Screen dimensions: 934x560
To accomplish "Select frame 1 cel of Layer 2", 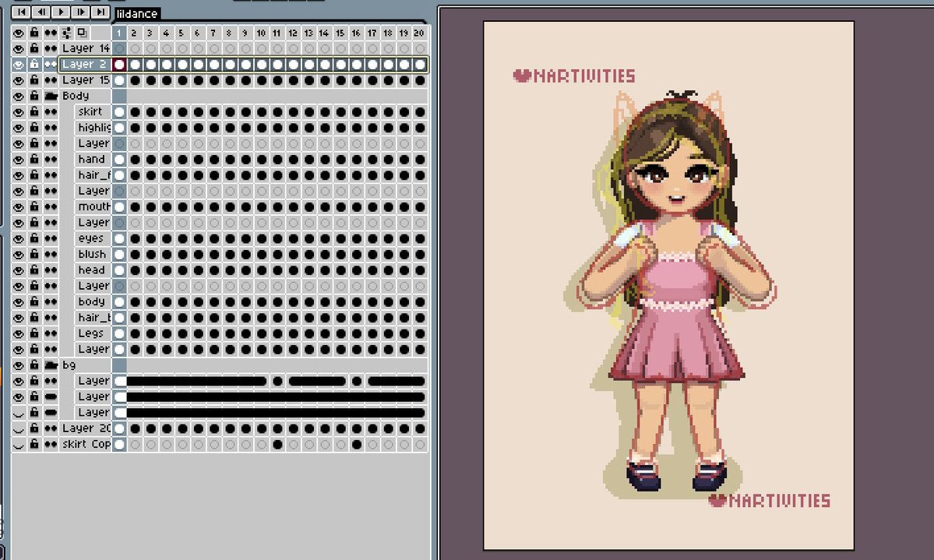I will click(119, 65).
